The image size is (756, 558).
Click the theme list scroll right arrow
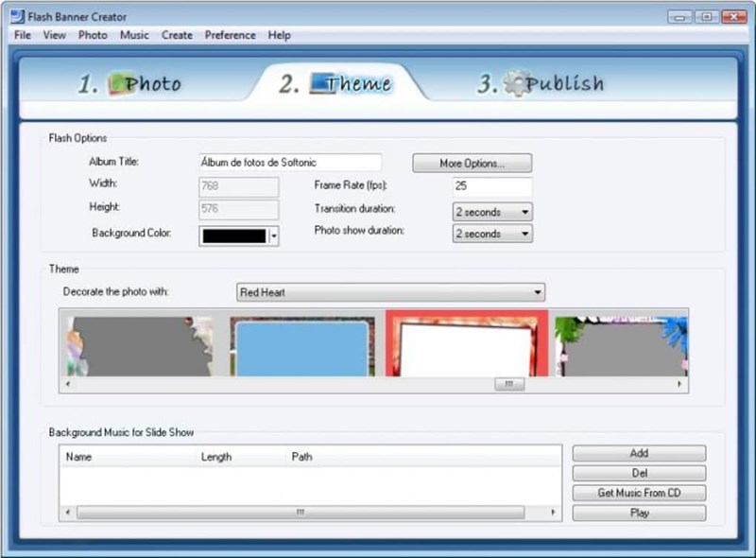pos(679,384)
